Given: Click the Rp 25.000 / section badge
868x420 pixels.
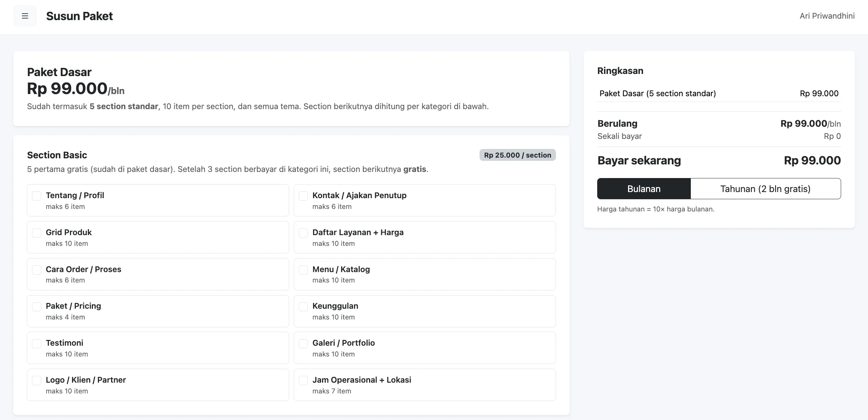Looking at the screenshot, I should (x=518, y=155).
